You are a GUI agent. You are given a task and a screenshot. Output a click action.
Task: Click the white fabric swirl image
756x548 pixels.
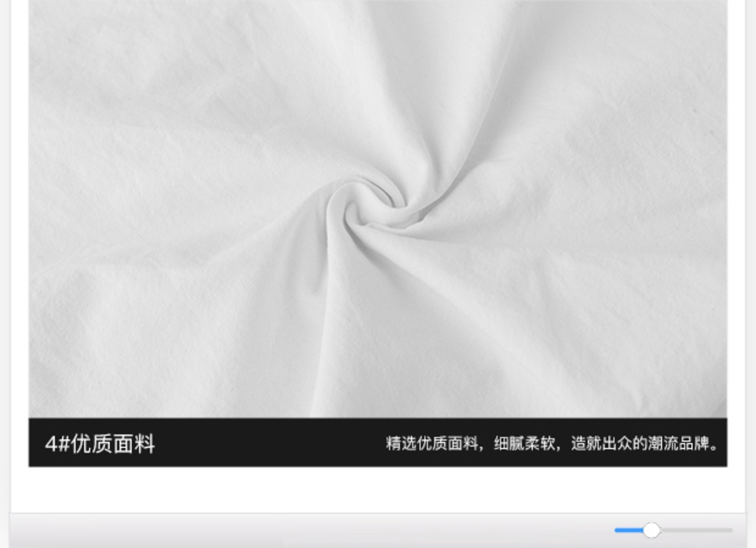pyautogui.click(x=378, y=209)
